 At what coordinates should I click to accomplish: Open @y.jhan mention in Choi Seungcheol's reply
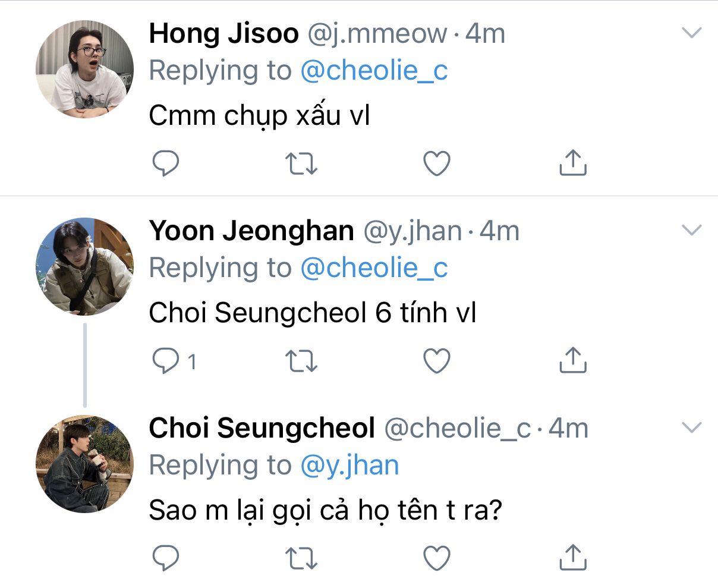click(x=349, y=466)
